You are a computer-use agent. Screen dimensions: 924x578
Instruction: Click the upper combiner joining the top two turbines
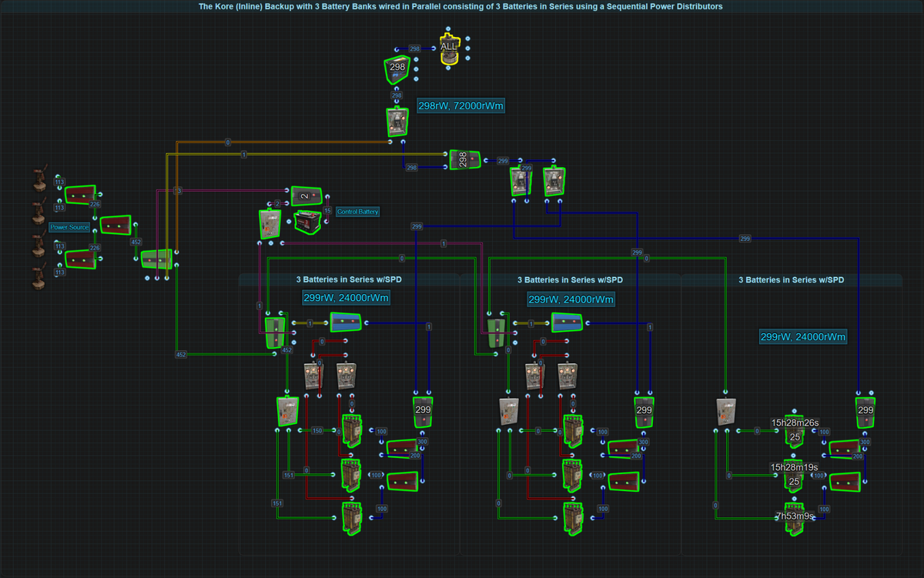pos(79,194)
